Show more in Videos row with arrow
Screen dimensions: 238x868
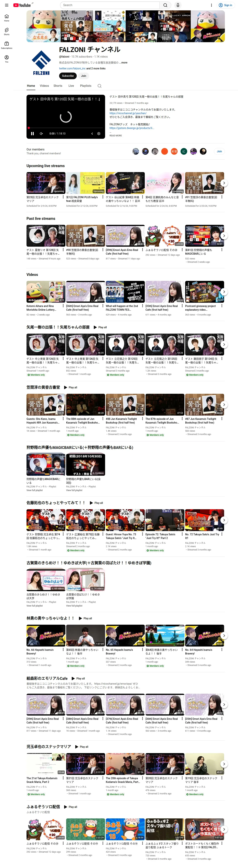point(224,292)
